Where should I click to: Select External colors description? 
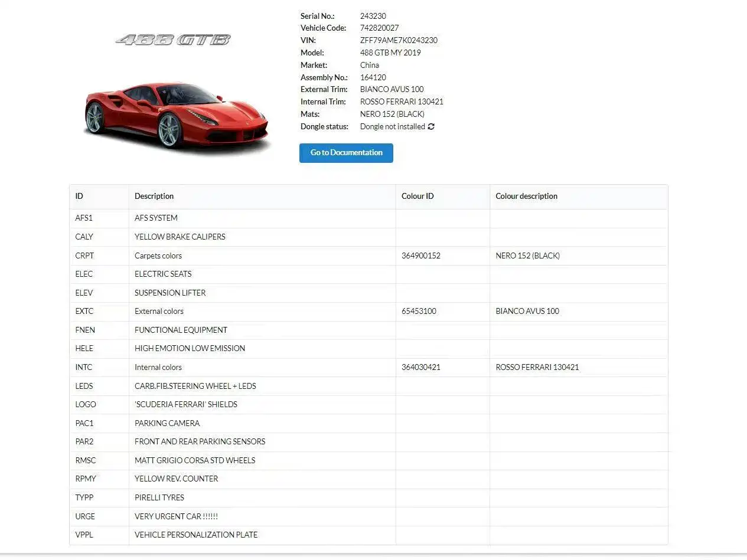click(159, 312)
